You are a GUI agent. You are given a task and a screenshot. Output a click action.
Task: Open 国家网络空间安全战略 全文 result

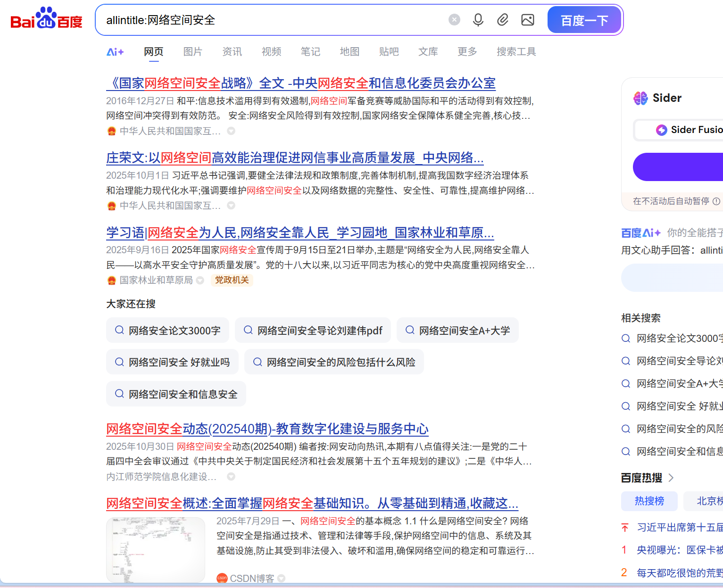click(x=301, y=83)
